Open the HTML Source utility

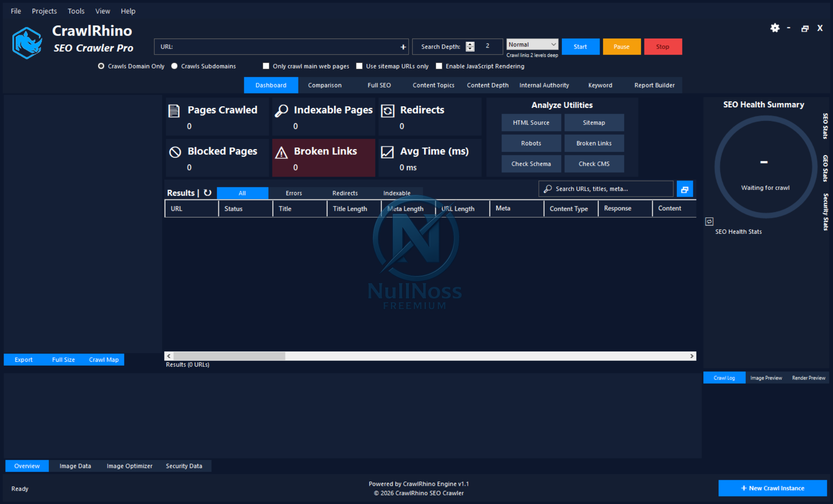531,123
